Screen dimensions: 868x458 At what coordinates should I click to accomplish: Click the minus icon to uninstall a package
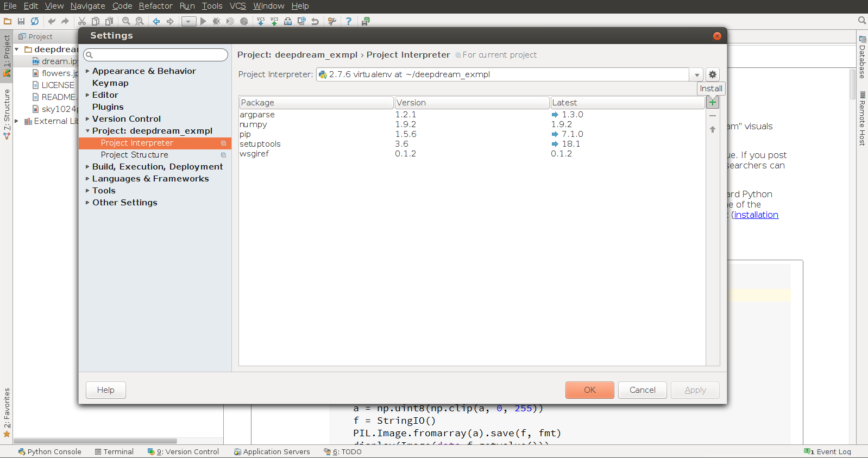click(713, 116)
